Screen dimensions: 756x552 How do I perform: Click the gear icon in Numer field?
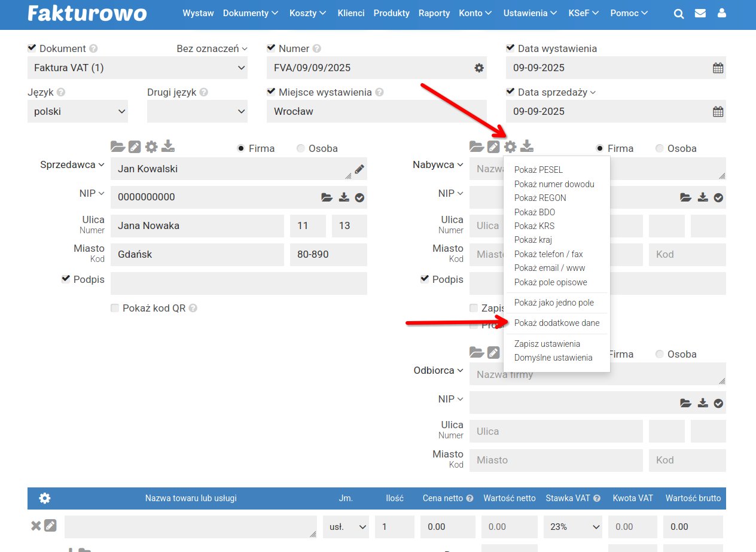pyautogui.click(x=478, y=68)
